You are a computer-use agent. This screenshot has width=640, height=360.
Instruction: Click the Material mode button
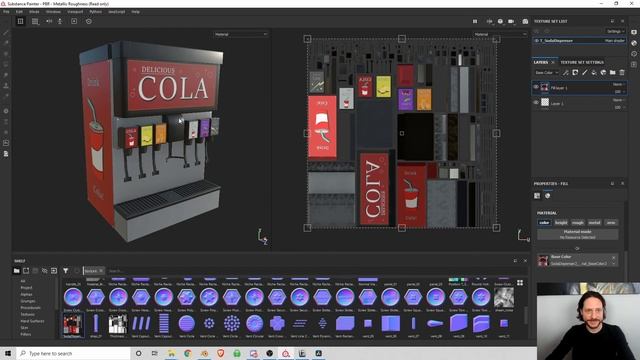click(577, 234)
